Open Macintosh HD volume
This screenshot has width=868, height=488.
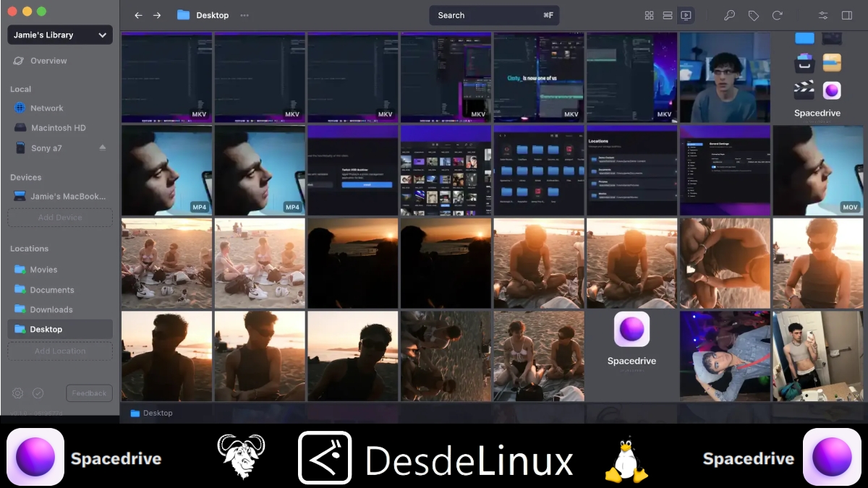coord(58,128)
